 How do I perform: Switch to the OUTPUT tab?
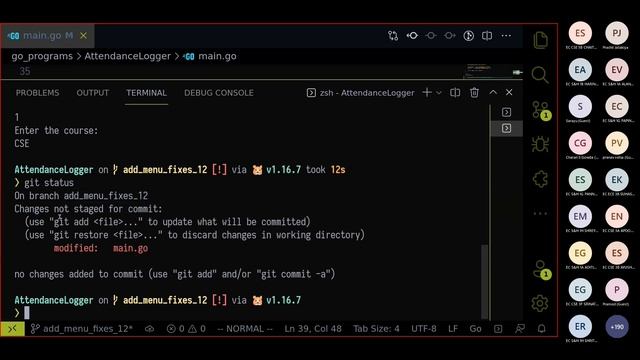(x=93, y=93)
